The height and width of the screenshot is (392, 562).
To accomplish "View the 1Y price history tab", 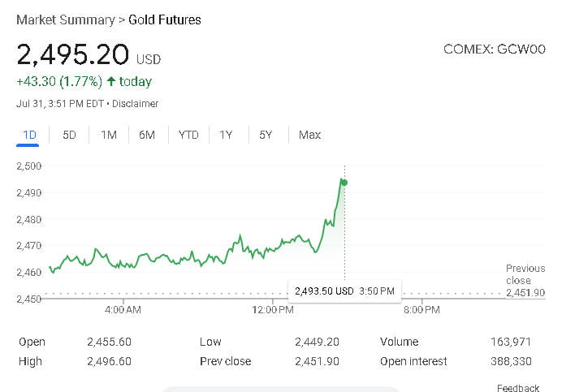I will (227, 135).
